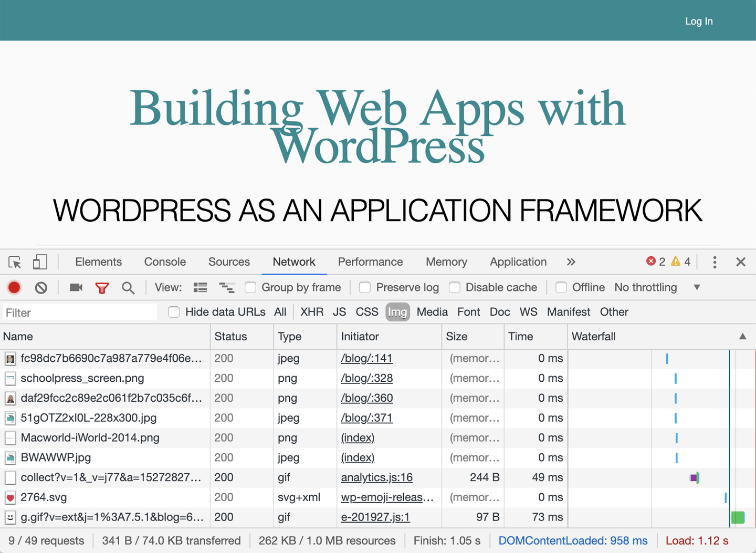Click the g.gif smiley file icon
The height and width of the screenshot is (553, 756).
10,517
